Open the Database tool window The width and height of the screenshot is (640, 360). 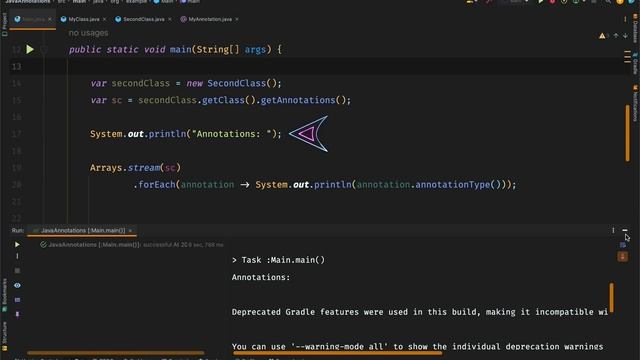[x=636, y=28]
